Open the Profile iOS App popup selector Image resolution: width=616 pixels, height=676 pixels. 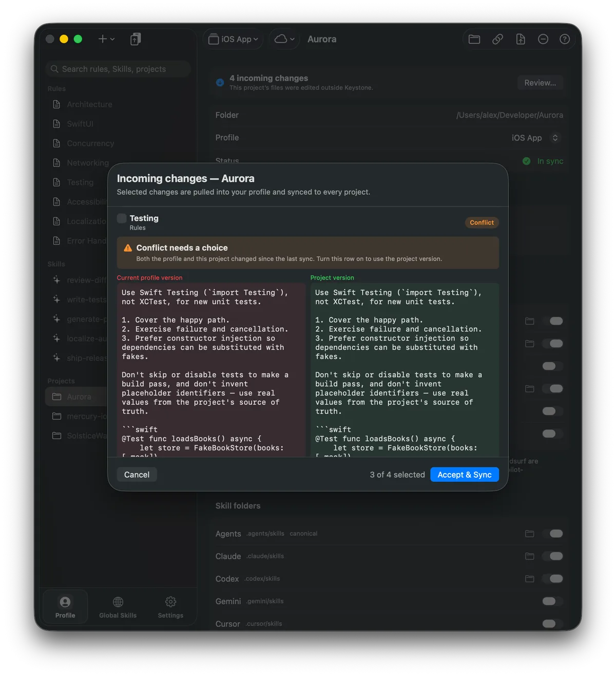[x=535, y=138]
